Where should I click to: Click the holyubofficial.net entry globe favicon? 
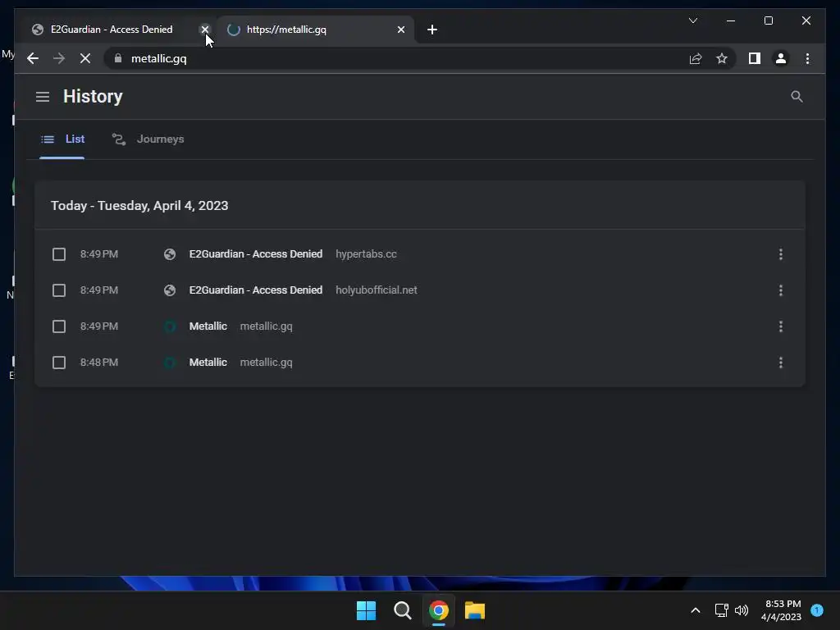point(170,290)
